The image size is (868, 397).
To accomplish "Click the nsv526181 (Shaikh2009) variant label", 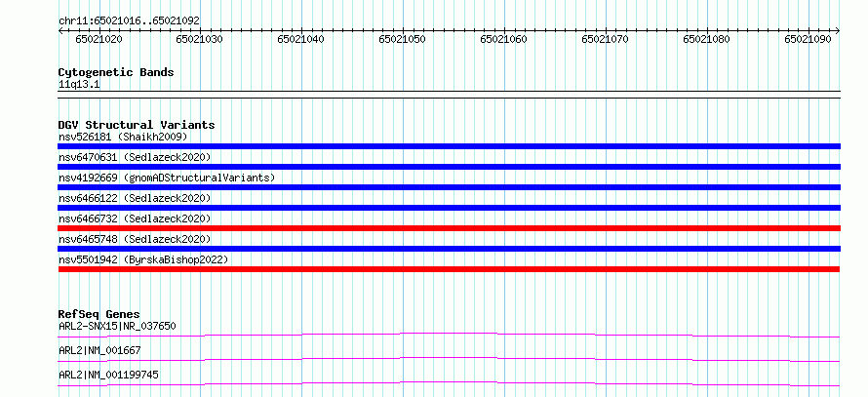I will pos(123,137).
